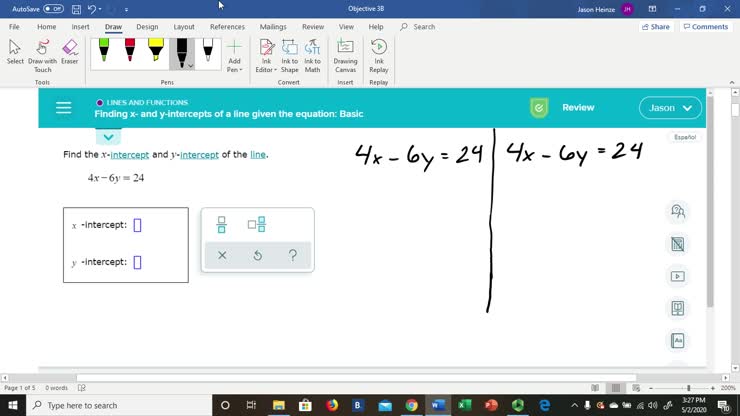Select the Eraser tool
Image resolution: width=740 pixels, height=416 pixels.
(69, 52)
